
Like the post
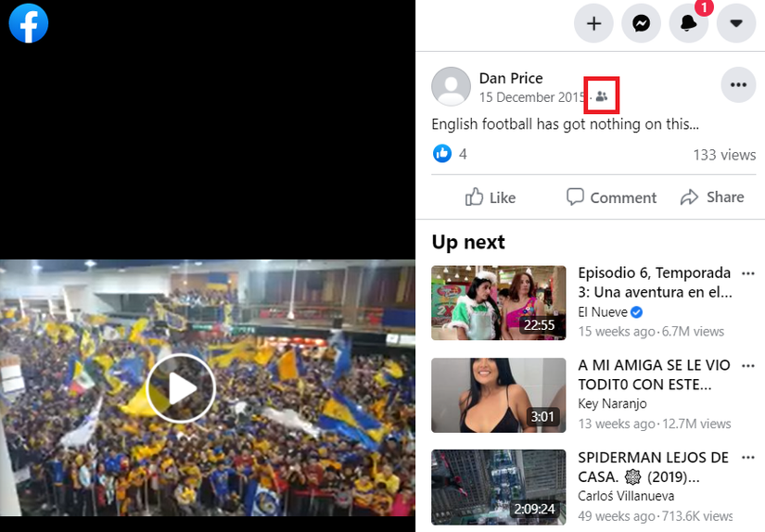491,197
